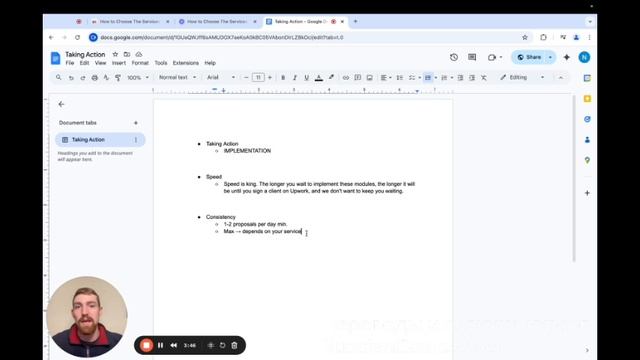
Task: Open Taking Action tab options menu
Action: (x=136, y=140)
